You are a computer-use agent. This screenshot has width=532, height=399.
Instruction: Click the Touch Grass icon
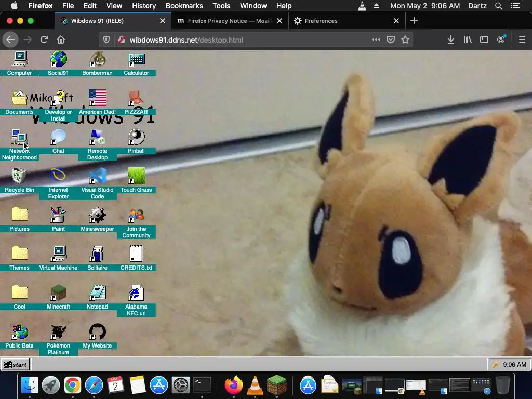click(137, 180)
